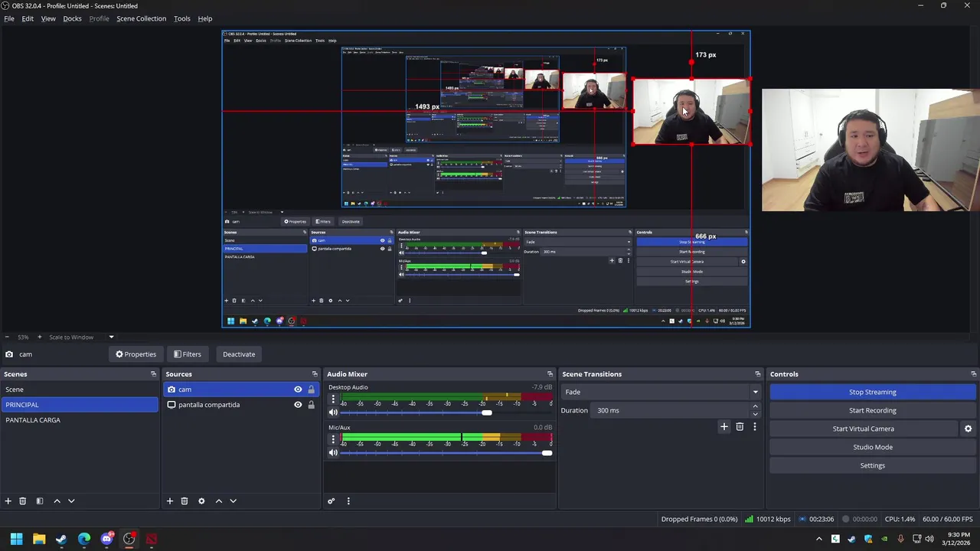Open the Help menu
The height and width of the screenshot is (551, 980).
click(205, 18)
